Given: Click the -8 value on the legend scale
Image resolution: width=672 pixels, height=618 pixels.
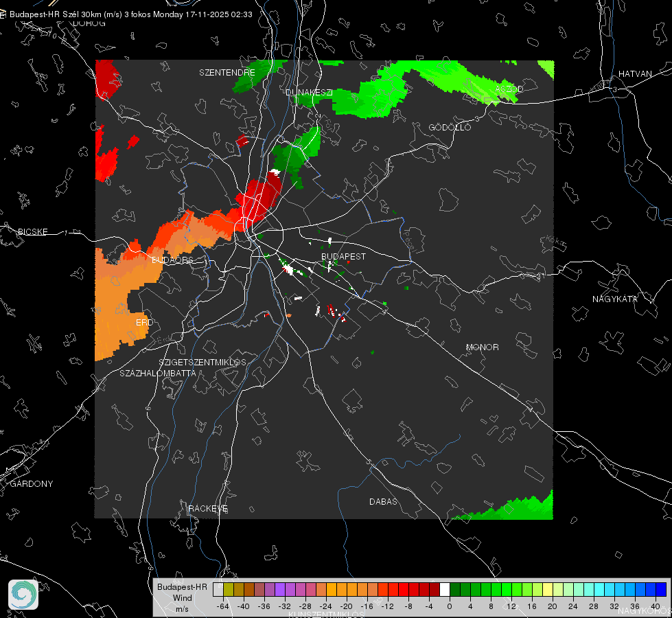Looking at the screenshot, I should 409,606.
